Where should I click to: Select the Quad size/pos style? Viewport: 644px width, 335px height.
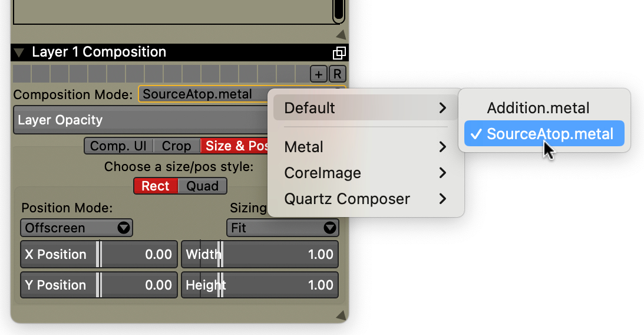202,186
